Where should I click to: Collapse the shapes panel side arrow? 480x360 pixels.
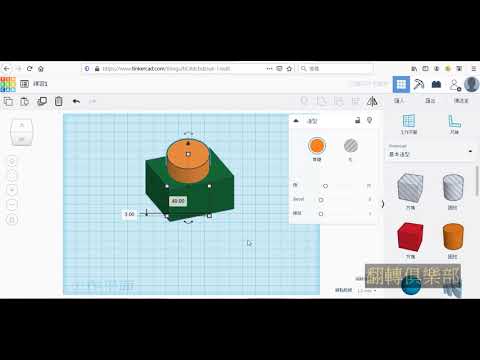click(383, 204)
